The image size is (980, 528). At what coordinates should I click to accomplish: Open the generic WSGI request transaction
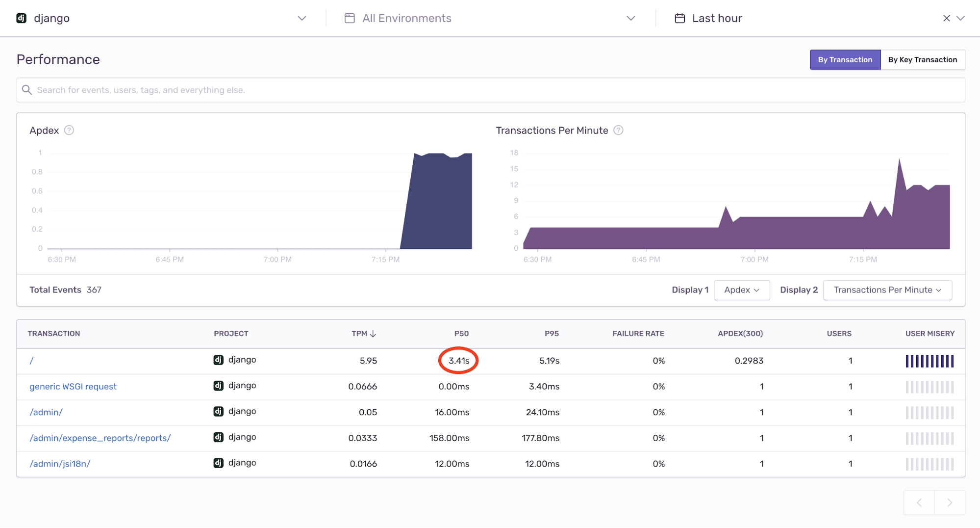(73, 387)
